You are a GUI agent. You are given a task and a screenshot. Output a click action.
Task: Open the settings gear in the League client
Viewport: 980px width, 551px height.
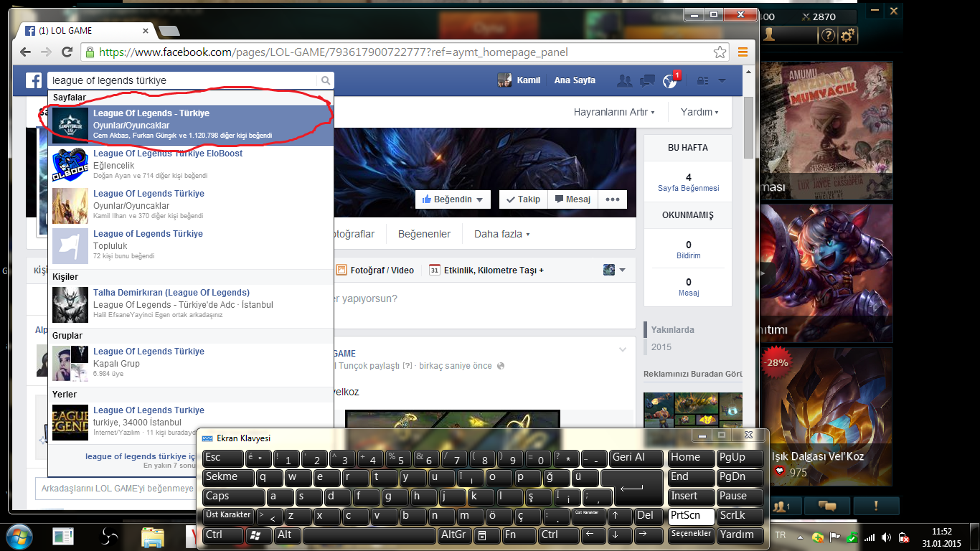(848, 34)
